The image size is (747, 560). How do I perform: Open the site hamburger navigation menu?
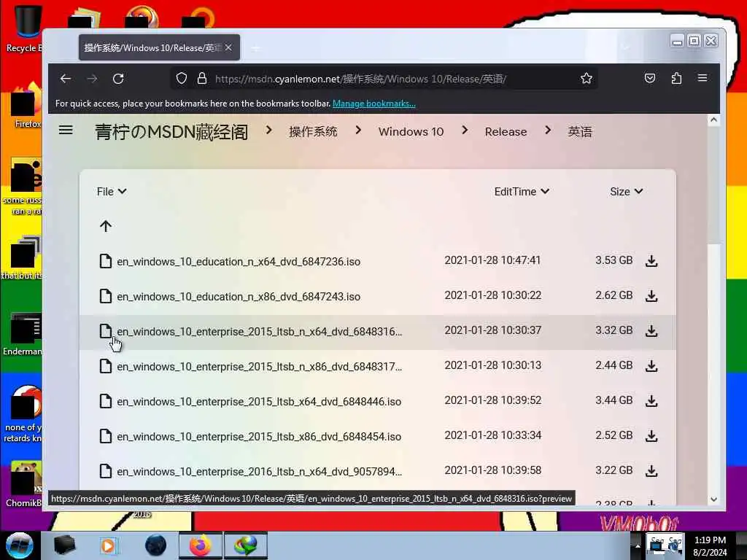click(66, 130)
